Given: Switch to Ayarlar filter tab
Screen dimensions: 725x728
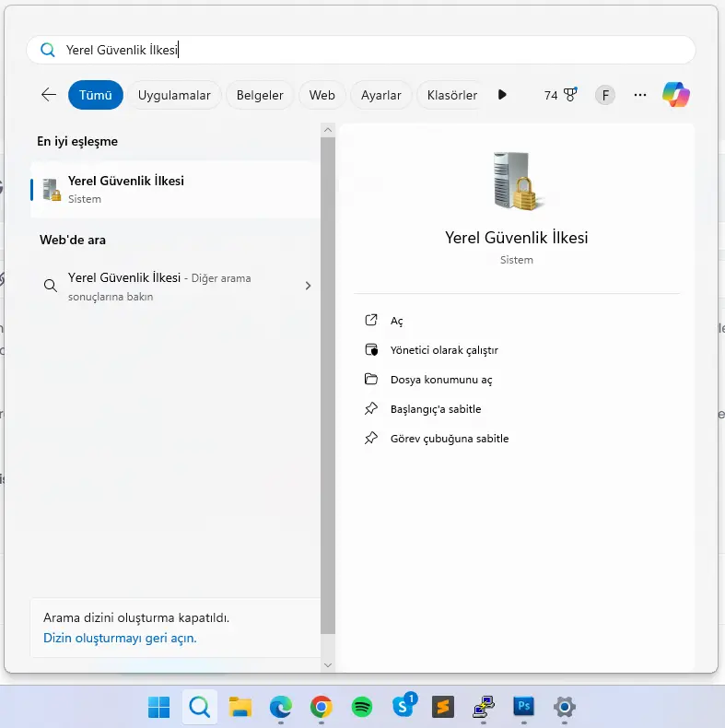Looking at the screenshot, I should pyautogui.click(x=381, y=95).
